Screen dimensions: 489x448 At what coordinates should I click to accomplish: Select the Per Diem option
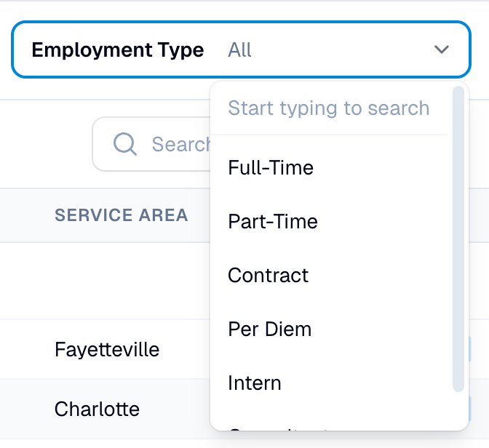coord(331,329)
